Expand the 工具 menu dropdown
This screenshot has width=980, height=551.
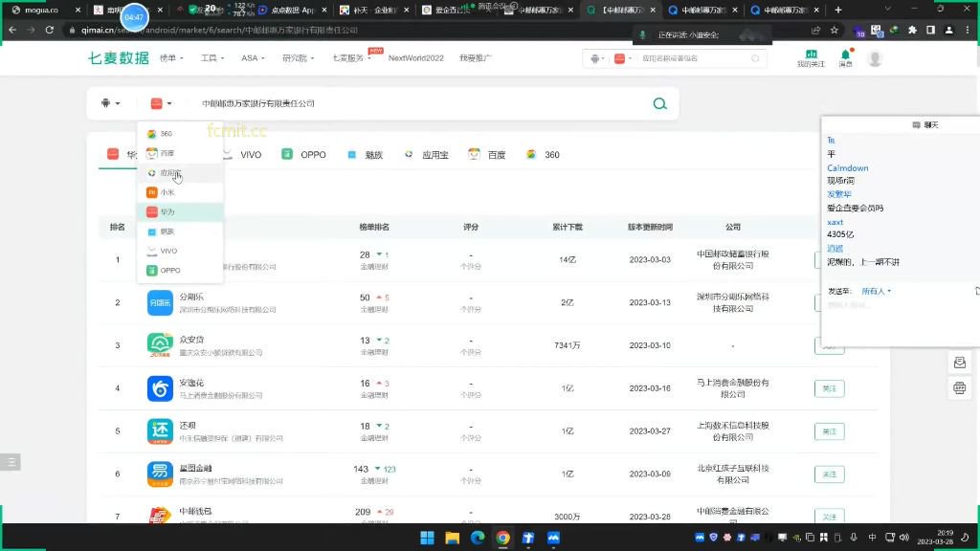coord(212,58)
